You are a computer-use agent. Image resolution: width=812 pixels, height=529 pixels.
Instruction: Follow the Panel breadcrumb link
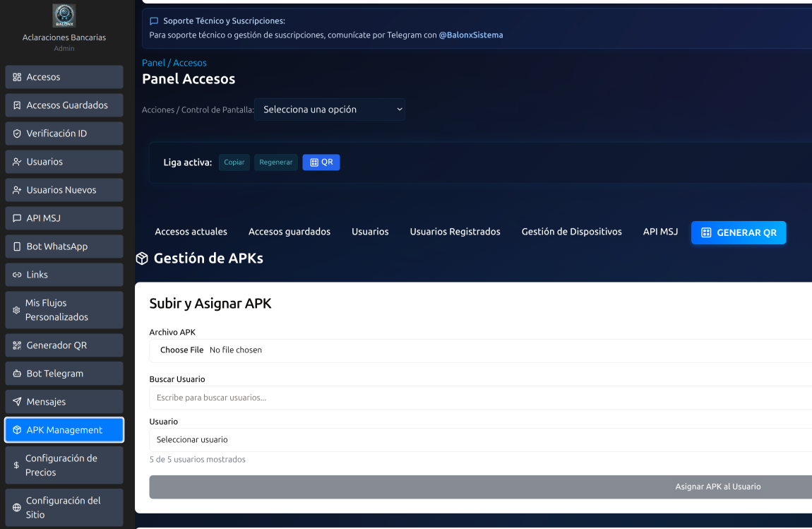point(153,63)
